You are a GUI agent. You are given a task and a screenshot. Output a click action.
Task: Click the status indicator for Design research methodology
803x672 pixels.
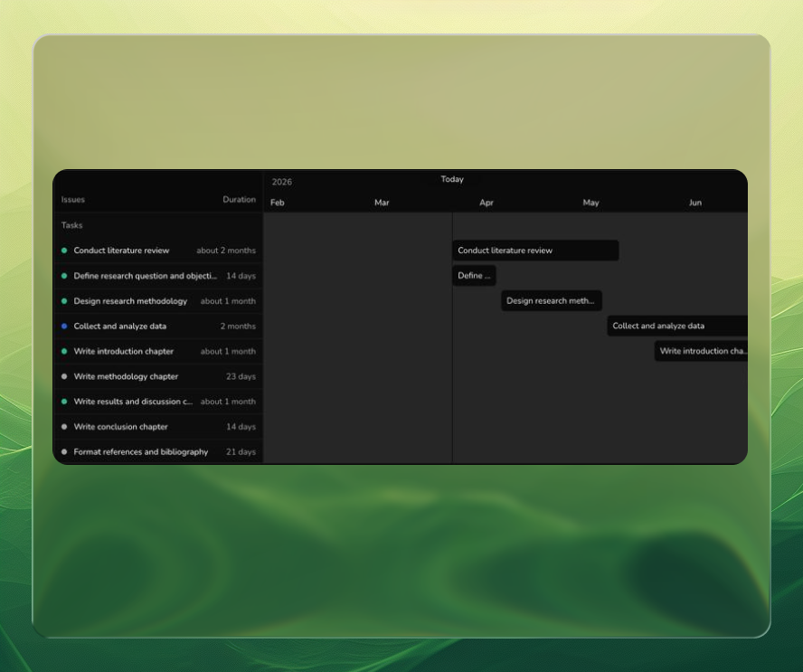[63, 301]
